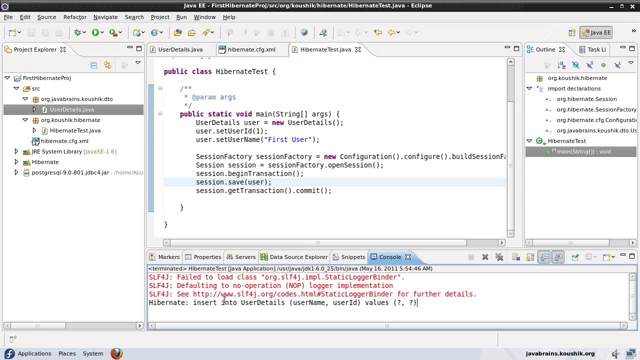Viewport: 640px width, 360px height.
Task: Expand the JRE System Library node
Action: pos(16,151)
